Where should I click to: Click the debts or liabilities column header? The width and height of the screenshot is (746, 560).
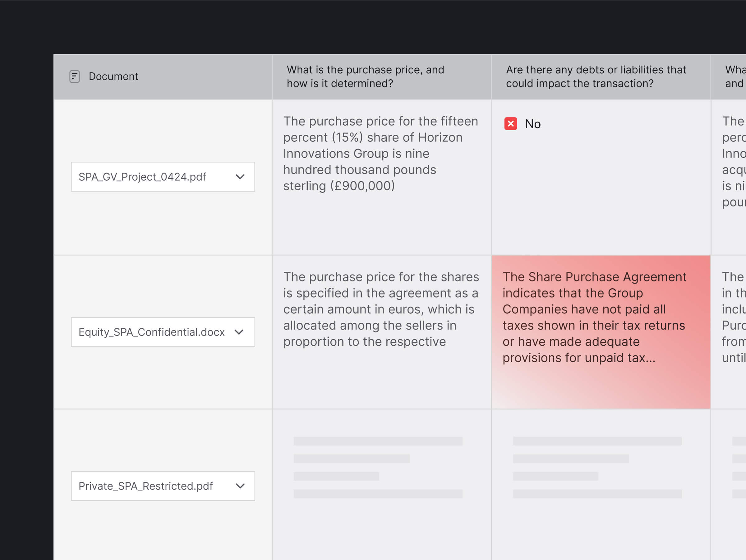click(x=596, y=76)
